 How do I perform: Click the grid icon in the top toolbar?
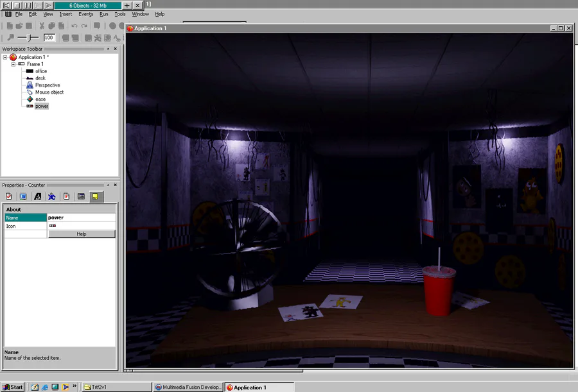pyautogui.click(x=107, y=38)
